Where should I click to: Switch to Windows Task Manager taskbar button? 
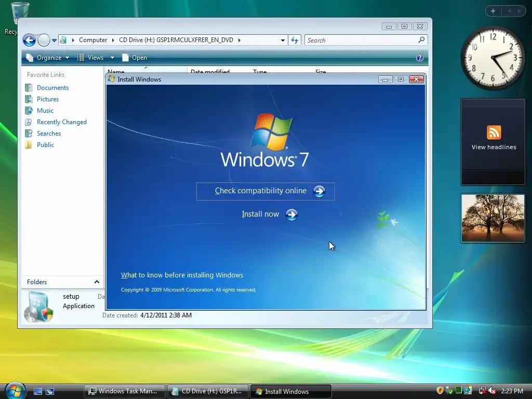pos(124,391)
